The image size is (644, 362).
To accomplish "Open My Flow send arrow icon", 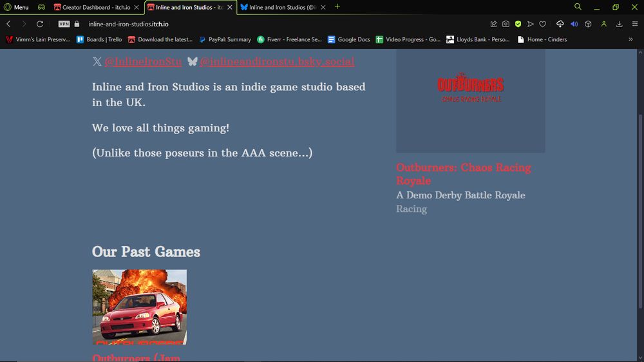I will pos(530,24).
